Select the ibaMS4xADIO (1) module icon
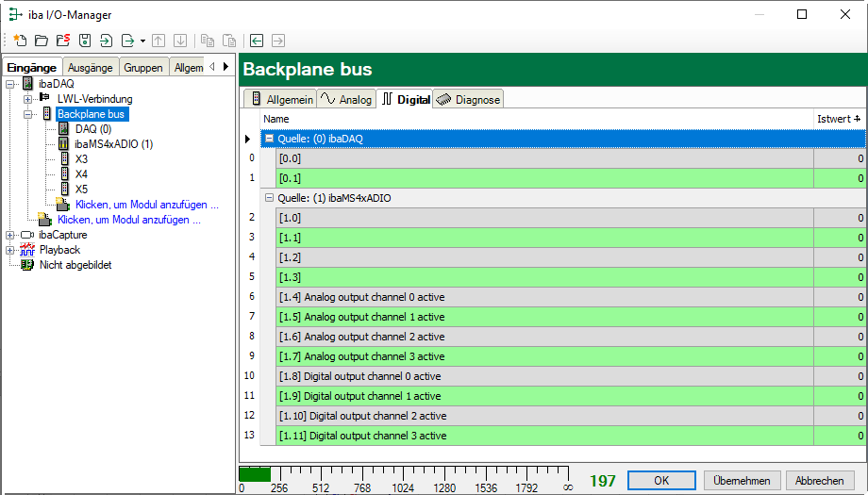The image size is (868, 495). tap(63, 144)
